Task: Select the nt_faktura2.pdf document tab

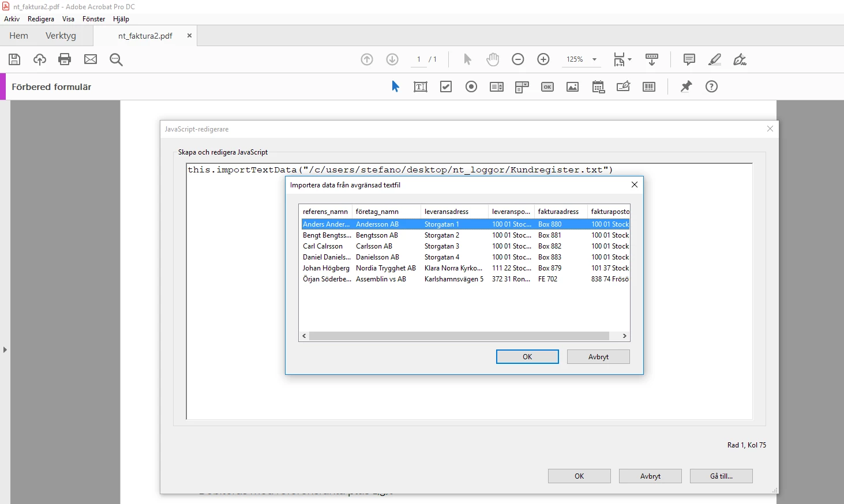Action: [x=145, y=36]
